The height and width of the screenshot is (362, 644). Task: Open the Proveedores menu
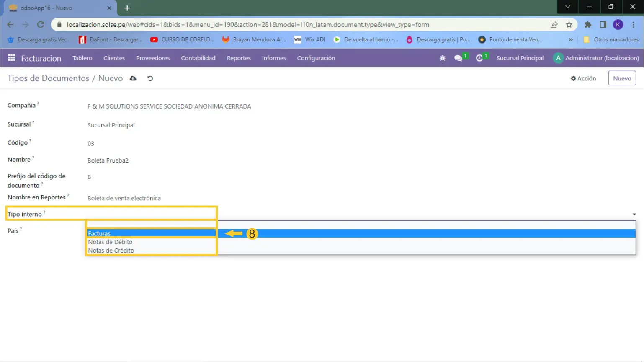point(153,58)
